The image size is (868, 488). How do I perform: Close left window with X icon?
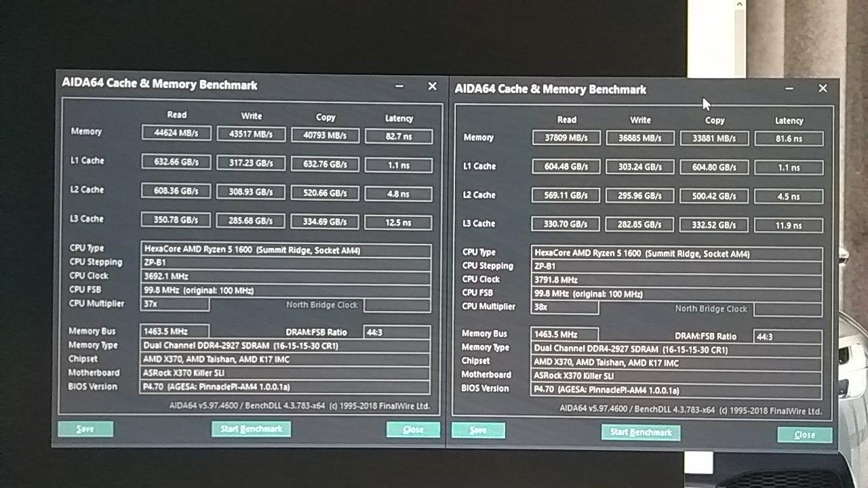click(x=432, y=86)
